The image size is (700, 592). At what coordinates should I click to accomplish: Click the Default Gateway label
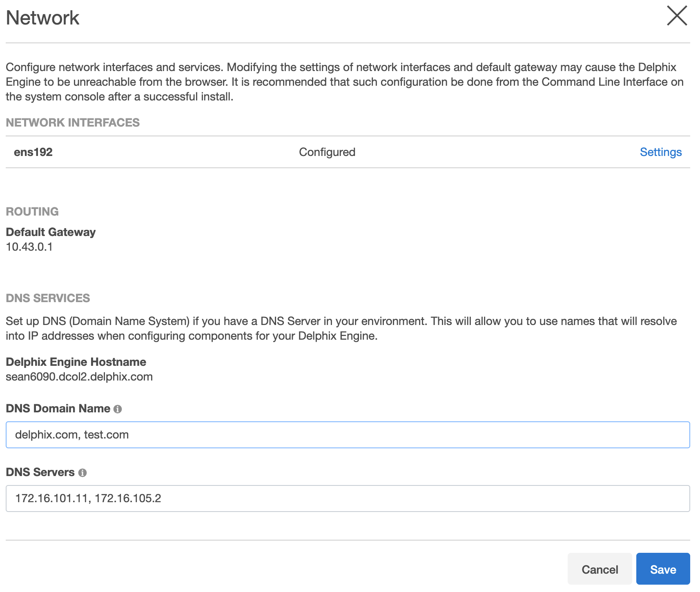click(x=50, y=232)
